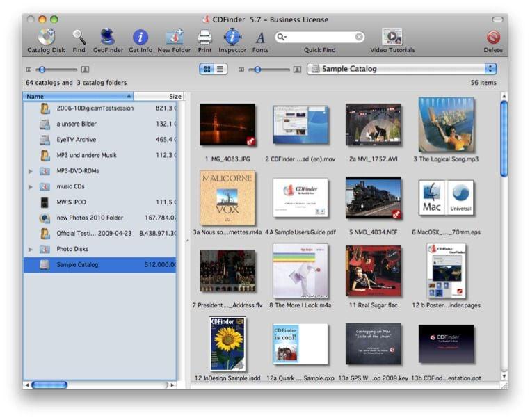
Task: Click the Delete toolbar icon
Action: point(493,37)
